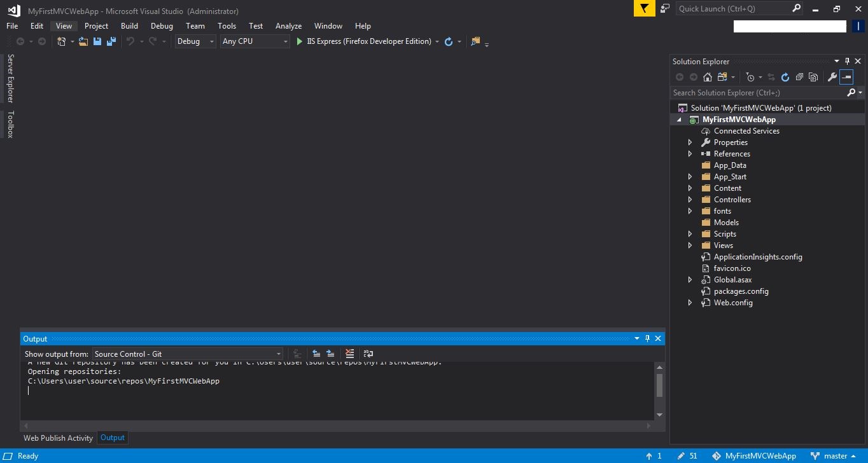Open the Solution Explorer home view
Image resolution: width=868 pixels, height=463 pixels.
[x=708, y=77]
